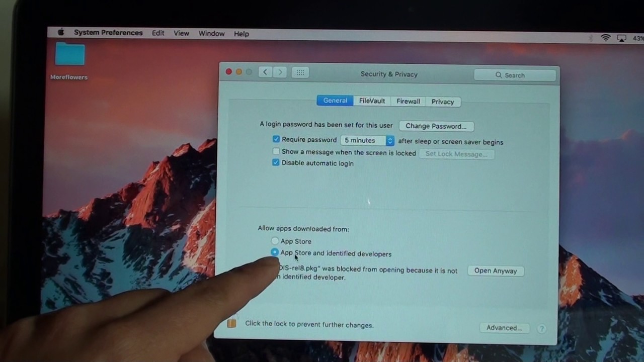Click the Search field in Security & Privacy
644x362 pixels.
pos(515,75)
